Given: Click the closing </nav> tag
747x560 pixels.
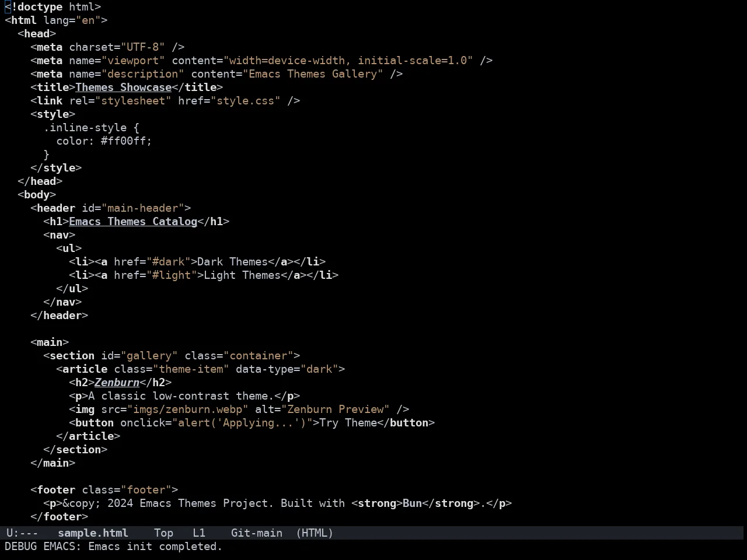Looking at the screenshot, I should point(62,302).
